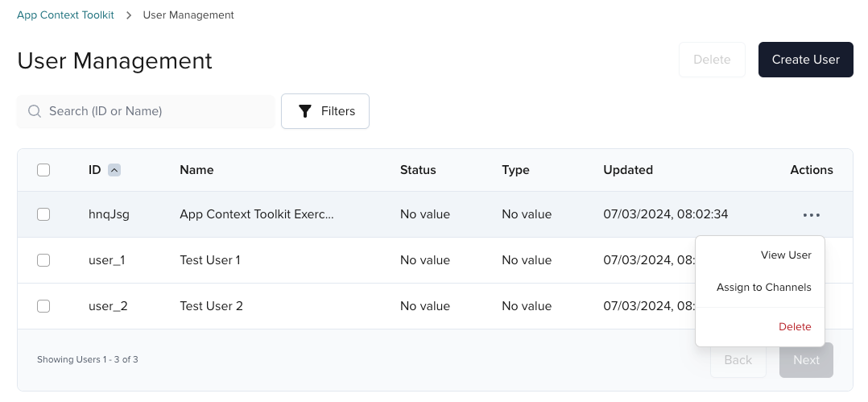Click the Actions column header
Screen dimensions: 868x402
(812, 170)
